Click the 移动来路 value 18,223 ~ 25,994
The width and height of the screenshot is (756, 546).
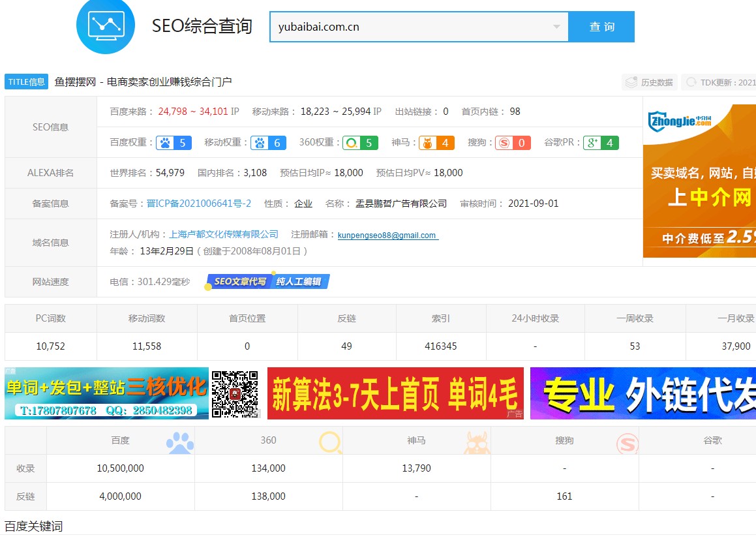click(335, 112)
